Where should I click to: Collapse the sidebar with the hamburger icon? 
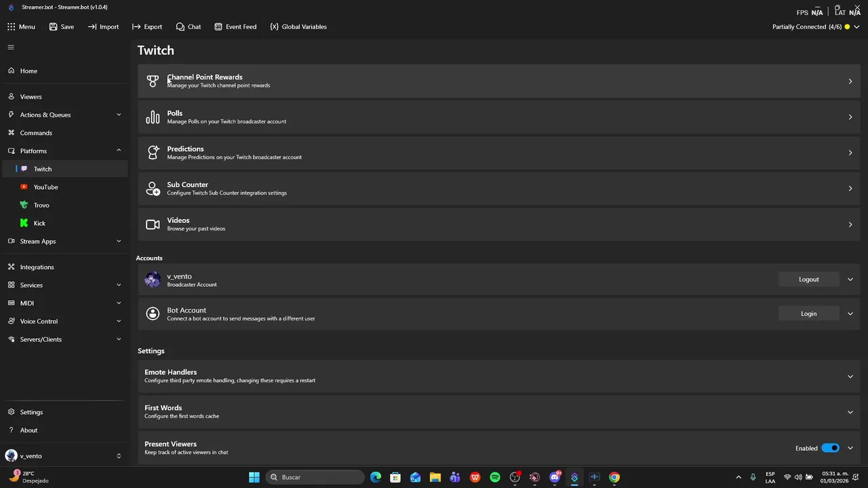[11, 47]
